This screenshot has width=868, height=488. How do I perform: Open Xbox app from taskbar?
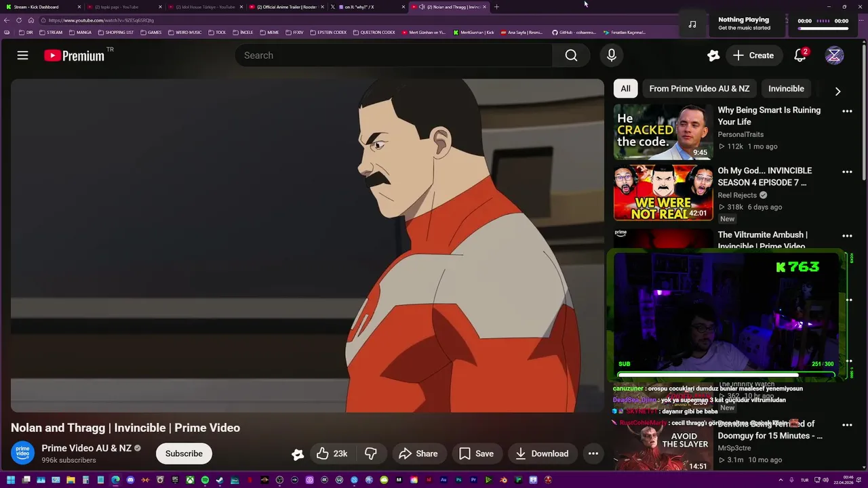[x=190, y=480]
